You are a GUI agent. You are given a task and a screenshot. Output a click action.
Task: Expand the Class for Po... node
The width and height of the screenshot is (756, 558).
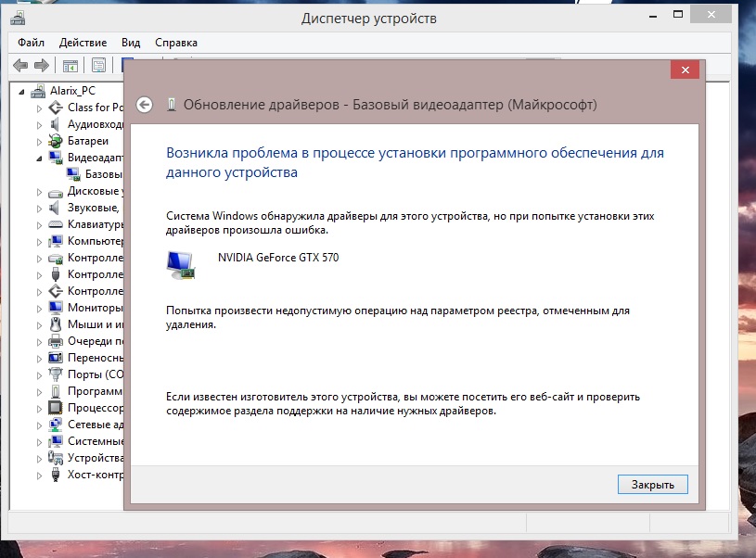pos(40,108)
